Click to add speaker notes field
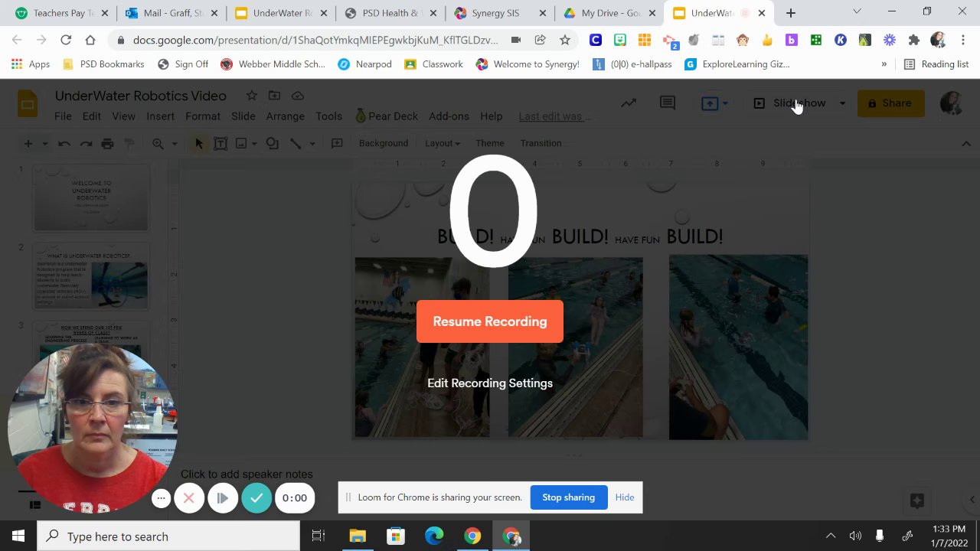 (x=247, y=474)
